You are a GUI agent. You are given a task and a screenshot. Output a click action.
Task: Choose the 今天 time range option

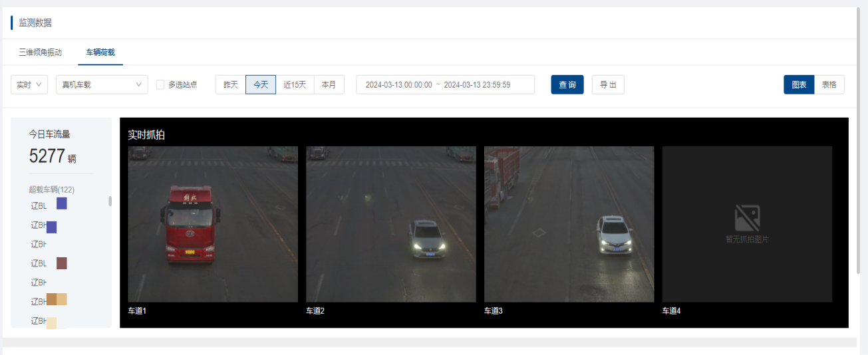pos(261,84)
